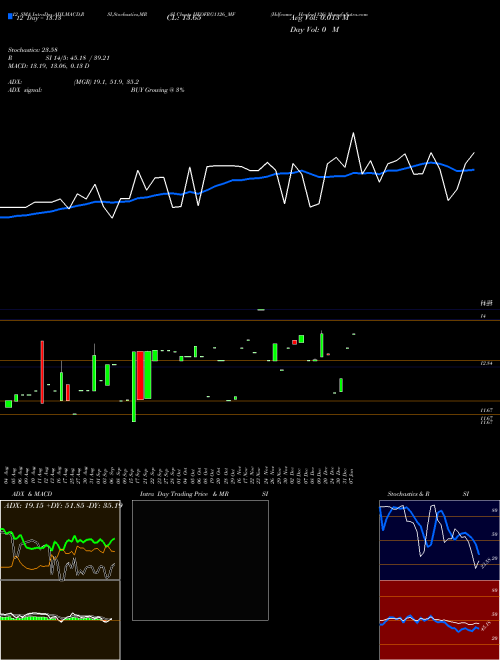Click the 'CL: 13.65' closing price text
The image size is (500, 660).
[183, 18]
